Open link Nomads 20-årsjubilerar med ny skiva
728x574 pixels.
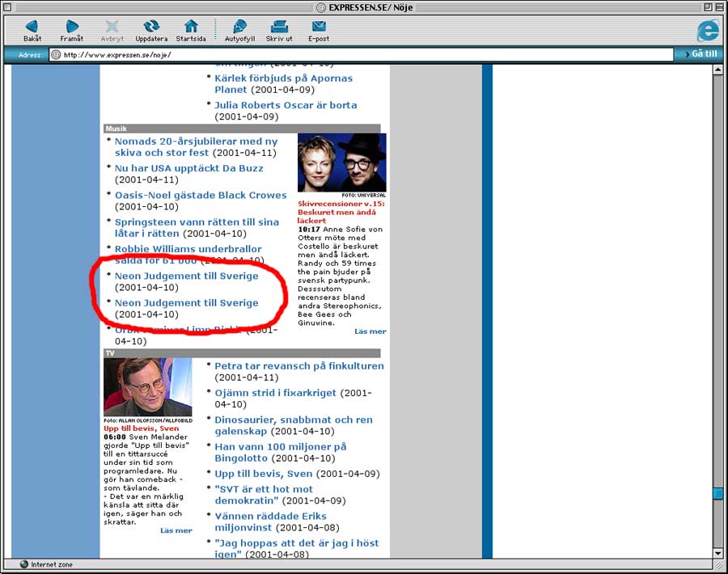point(196,147)
